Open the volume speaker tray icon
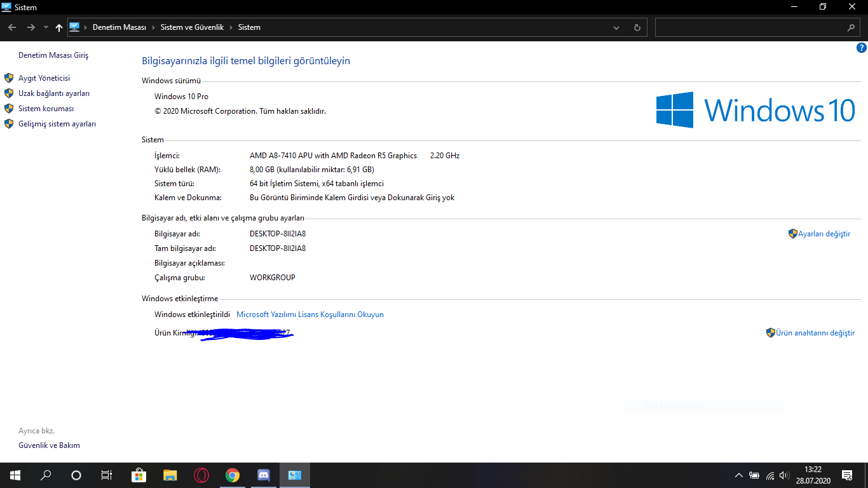The width and height of the screenshot is (868, 488). (x=784, y=475)
